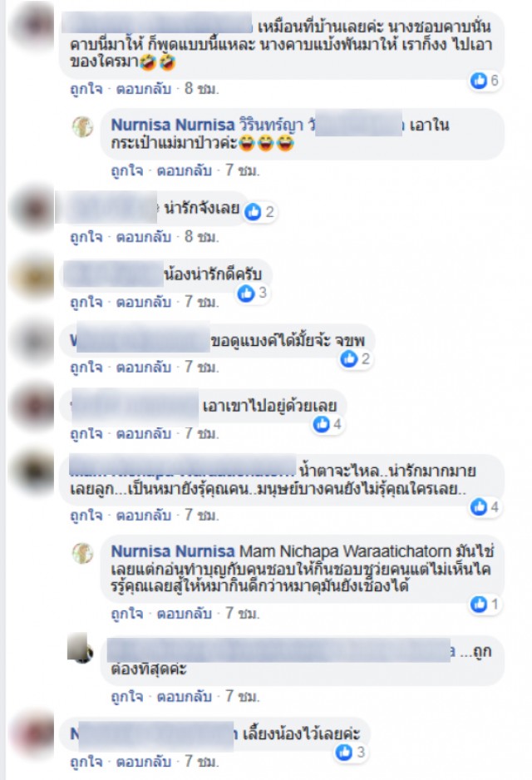This screenshot has width=532, height=780.
Task: Like the เหมือนที่บ้านเลยค่ะ comment via ถูกใจ
Action: click(x=86, y=89)
